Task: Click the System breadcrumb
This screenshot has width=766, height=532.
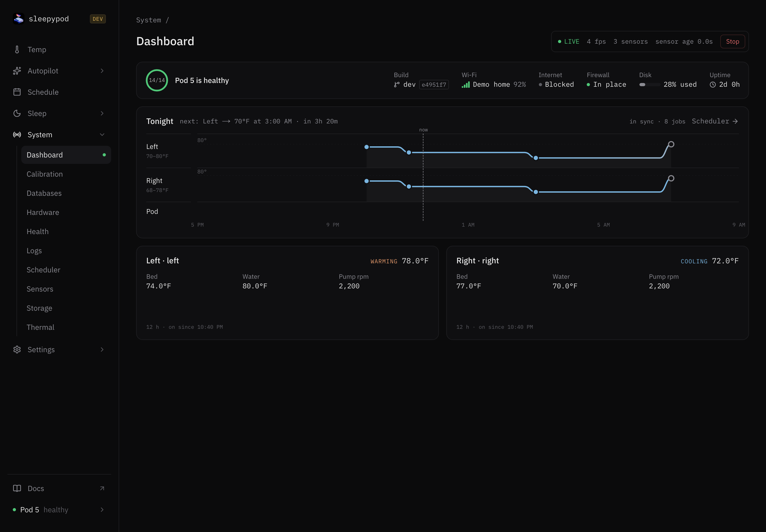Action: (148, 20)
